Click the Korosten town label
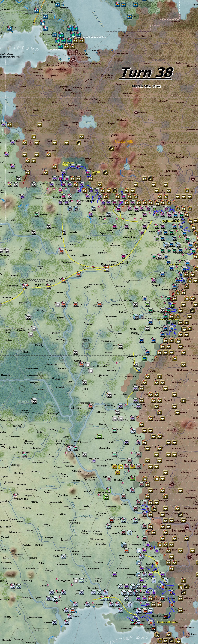The height and width of the screenshot is (644, 198). [x=17, y=426]
